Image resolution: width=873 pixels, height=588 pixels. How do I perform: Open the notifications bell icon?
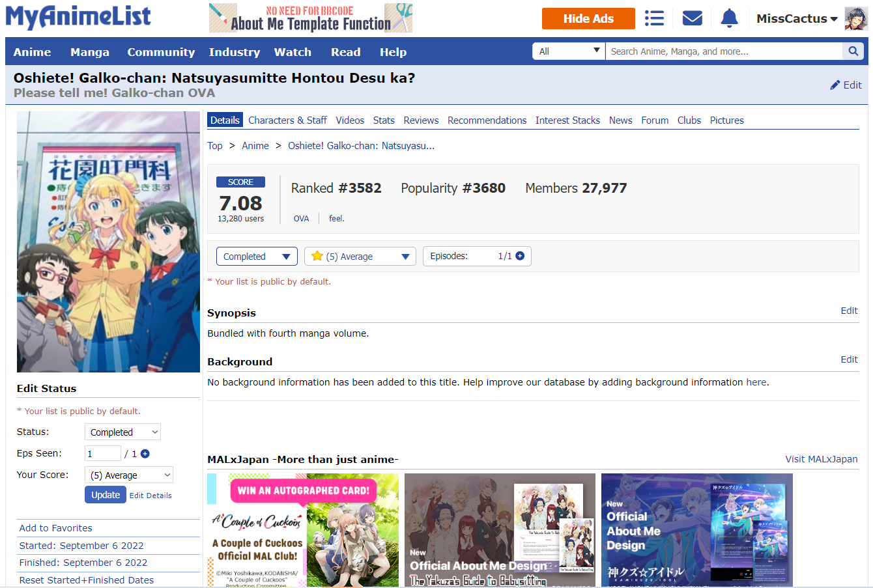[x=730, y=18]
